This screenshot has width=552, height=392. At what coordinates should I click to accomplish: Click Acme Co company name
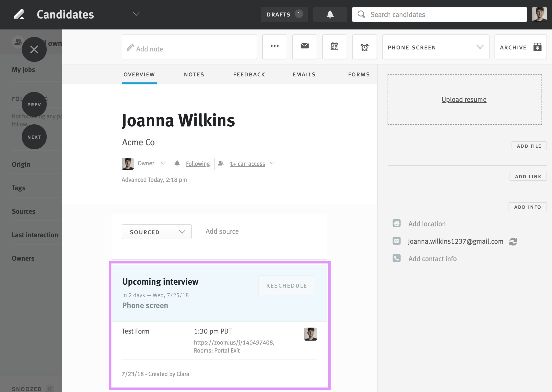pyautogui.click(x=138, y=142)
